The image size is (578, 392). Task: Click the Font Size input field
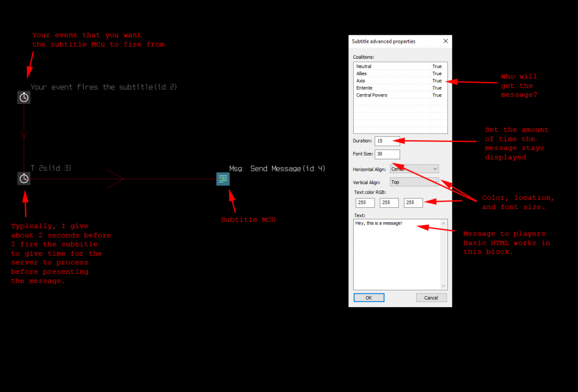click(387, 154)
